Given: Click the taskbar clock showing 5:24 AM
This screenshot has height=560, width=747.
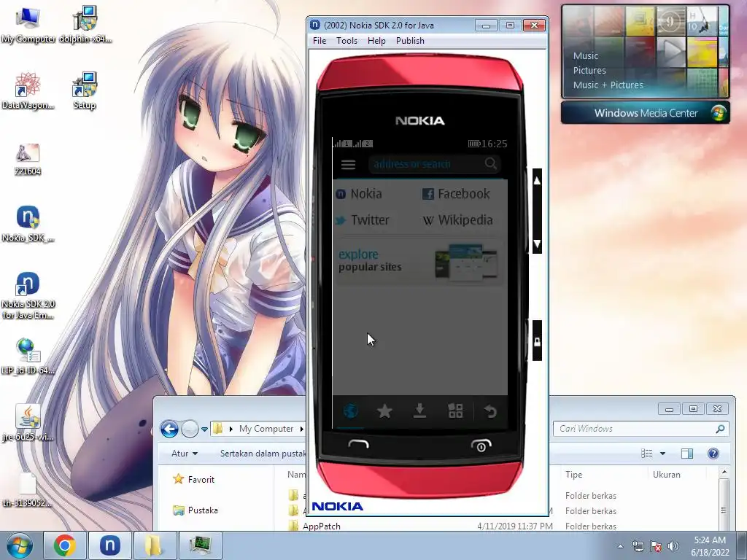Looking at the screenshot, I should point(710,546).
